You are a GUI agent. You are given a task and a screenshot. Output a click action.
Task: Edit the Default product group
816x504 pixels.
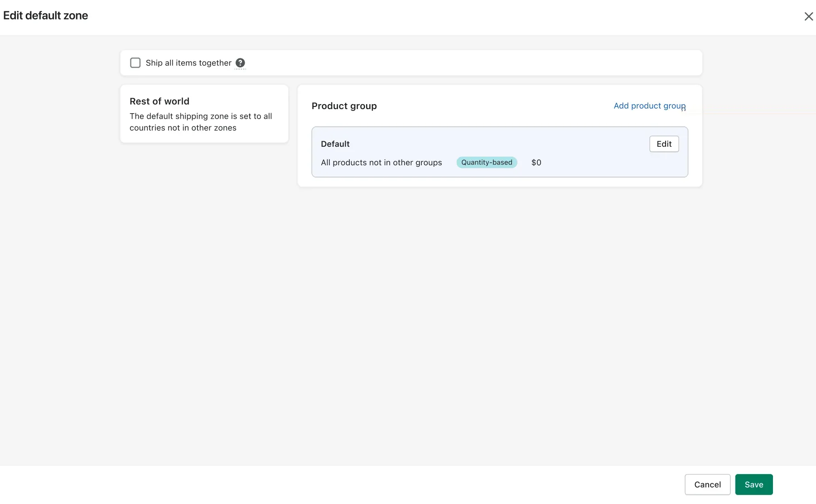point(664,144)
